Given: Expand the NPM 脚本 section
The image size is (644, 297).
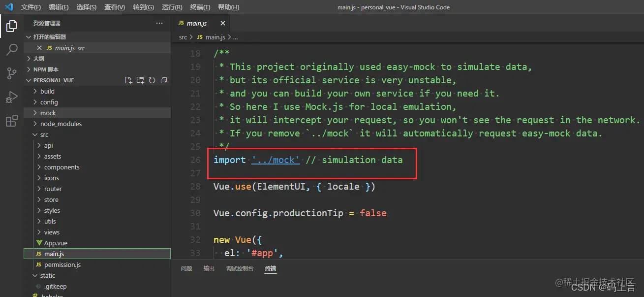Looking at the screenshot, I should click(x=97, y=69).
